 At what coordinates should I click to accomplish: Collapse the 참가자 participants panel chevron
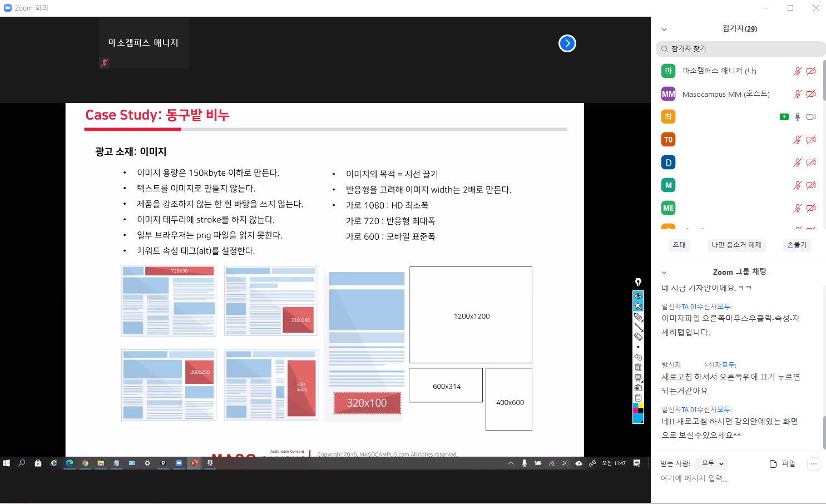pyautogui.click(x=664, y=29)
